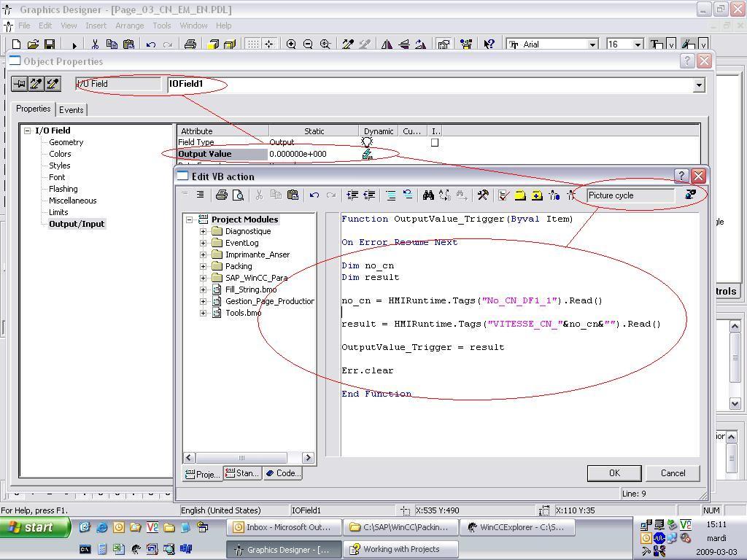Switch to the Events tab
Screen dimensions: 747x560
tap(71, 109)
